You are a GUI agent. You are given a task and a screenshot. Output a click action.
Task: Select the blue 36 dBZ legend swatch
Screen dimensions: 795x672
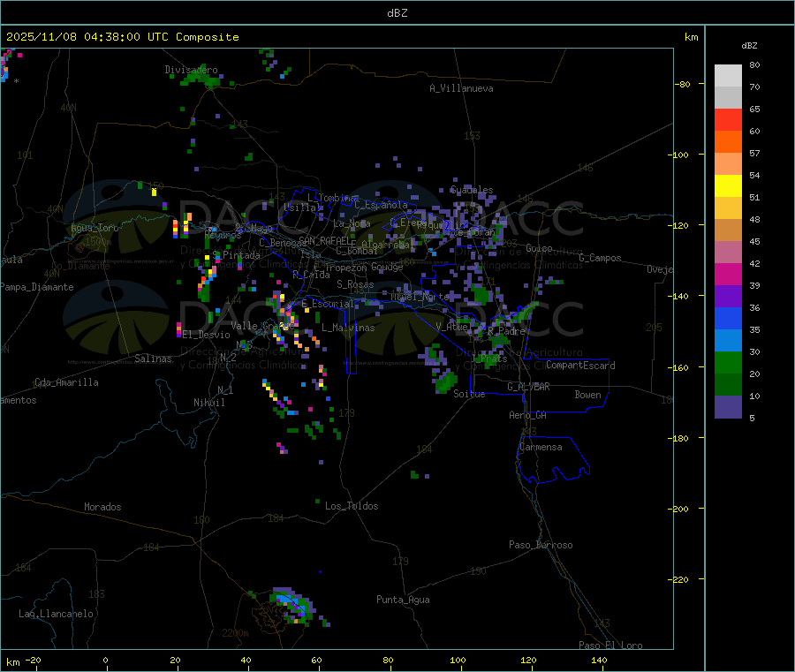(x=728, y=318)
